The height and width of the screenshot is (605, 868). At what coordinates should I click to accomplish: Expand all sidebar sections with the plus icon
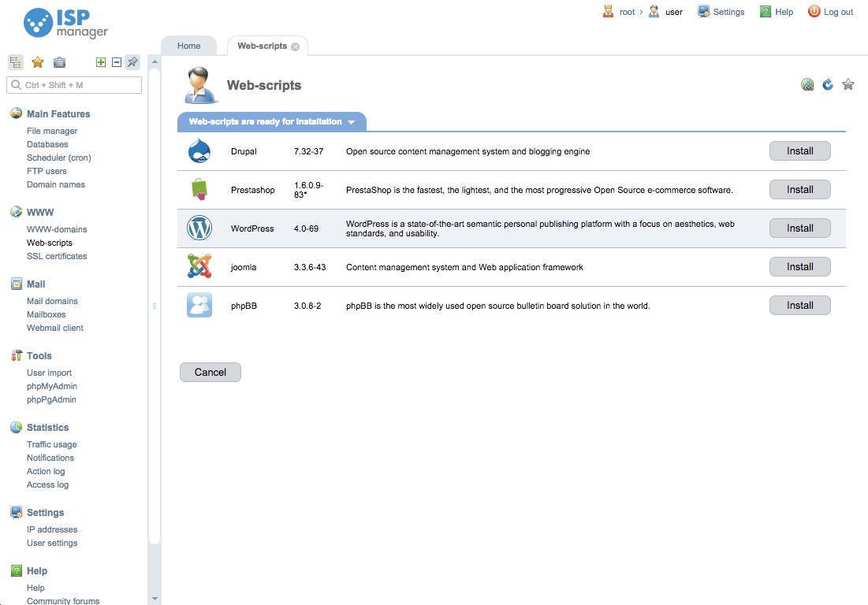click(x=102, y=61)
